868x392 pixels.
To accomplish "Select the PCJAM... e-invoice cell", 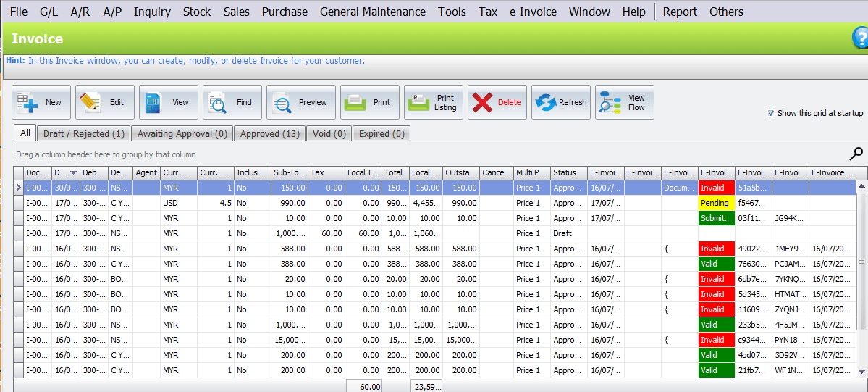I will pyautogui.click(x=791, y=264).
